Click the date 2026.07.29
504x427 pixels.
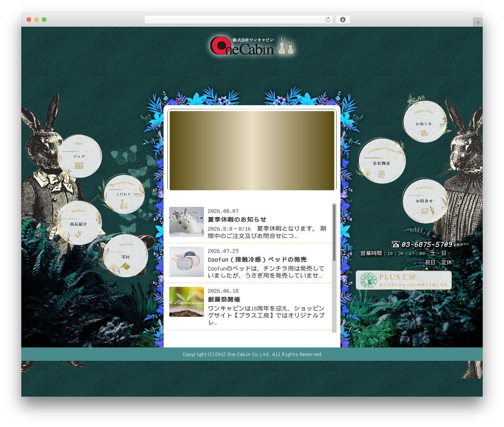tap(223, 251)
